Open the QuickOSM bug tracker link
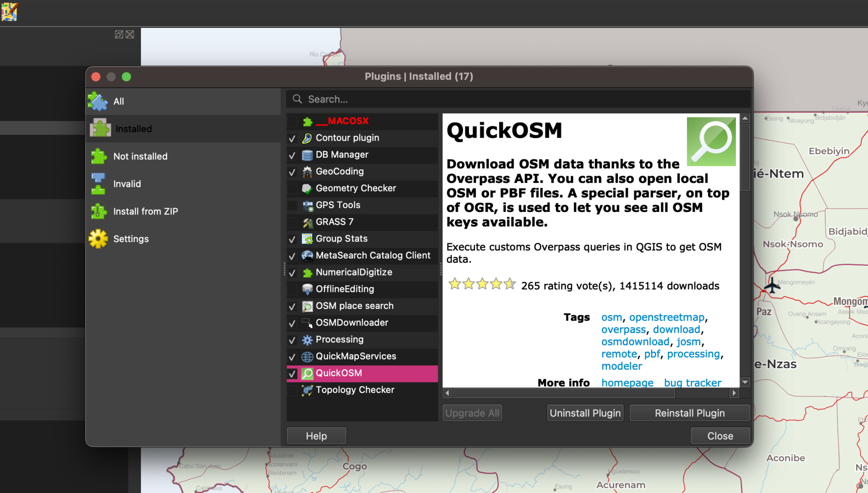This screenshot has width=868, height=493. [x=693, y=382]
